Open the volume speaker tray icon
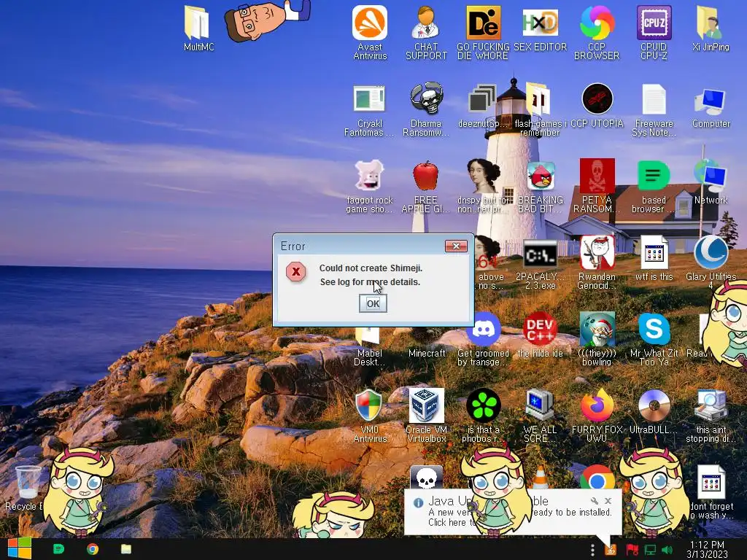This screenshot has height=560, width=747. (x=667, y=550)
